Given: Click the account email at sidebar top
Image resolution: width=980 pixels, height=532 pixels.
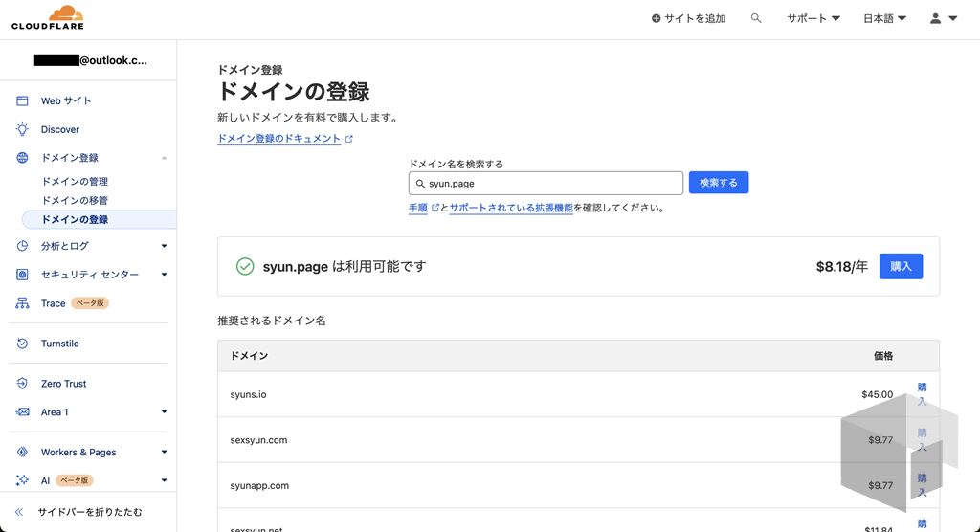Looking at the screenshot, I should [x=91, y=60].
